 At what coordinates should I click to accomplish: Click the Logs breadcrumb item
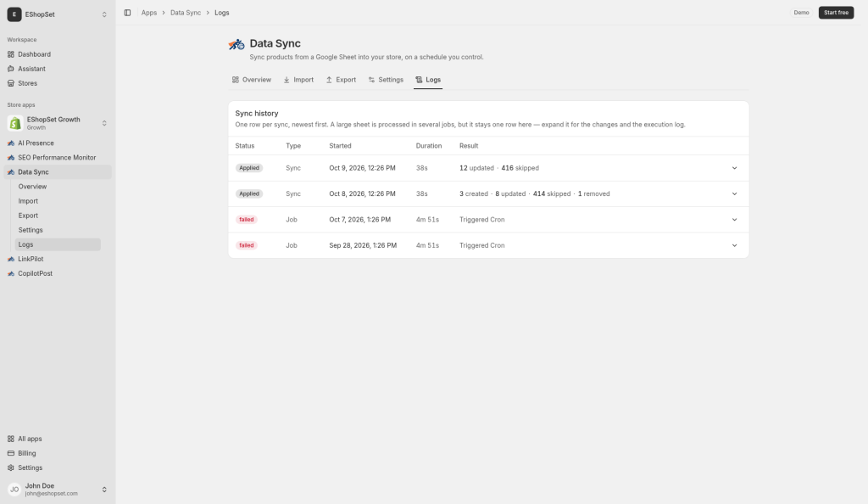[x=222, y=13]
